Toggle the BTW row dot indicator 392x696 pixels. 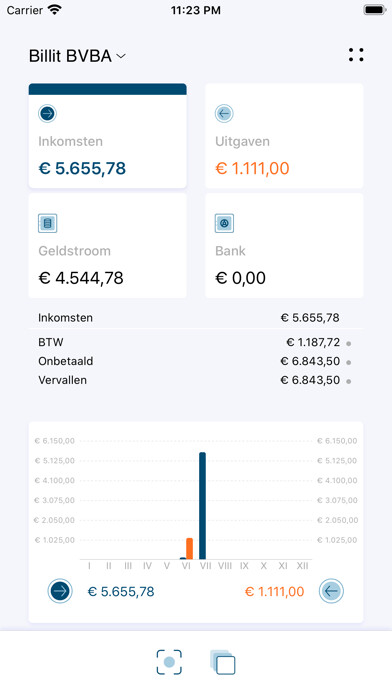click(x=349, y=344)
